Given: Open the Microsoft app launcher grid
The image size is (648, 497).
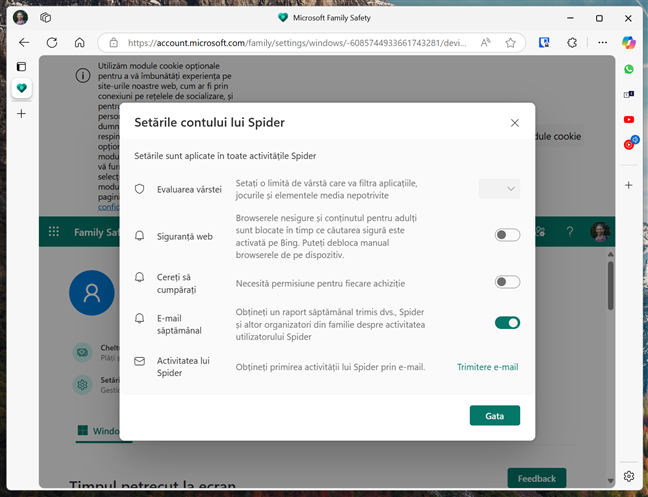Looking at the screenshot, I should 54,231.
